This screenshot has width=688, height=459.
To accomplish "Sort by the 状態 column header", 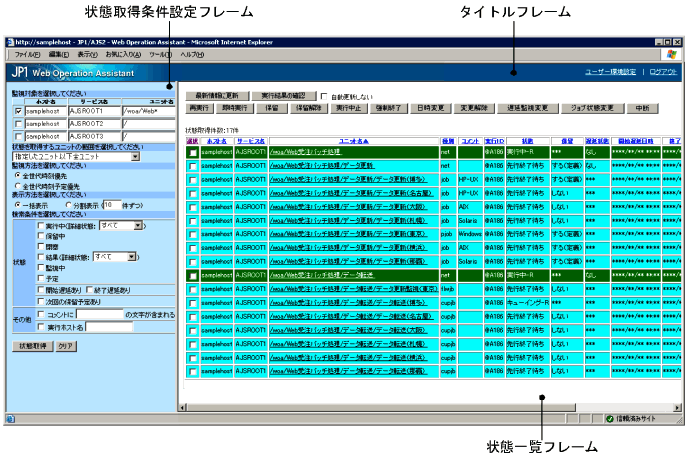I will [x=527, y=141].
